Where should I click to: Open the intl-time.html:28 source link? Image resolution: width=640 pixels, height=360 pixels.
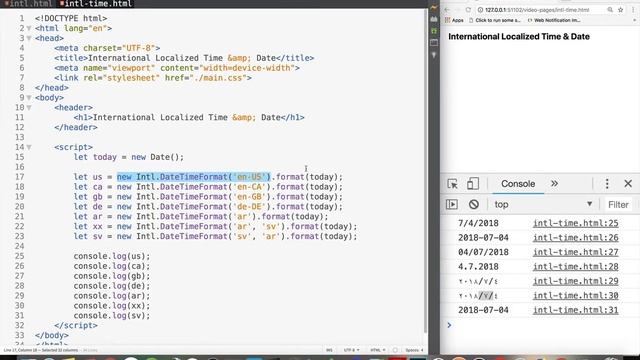click(576, 267)
